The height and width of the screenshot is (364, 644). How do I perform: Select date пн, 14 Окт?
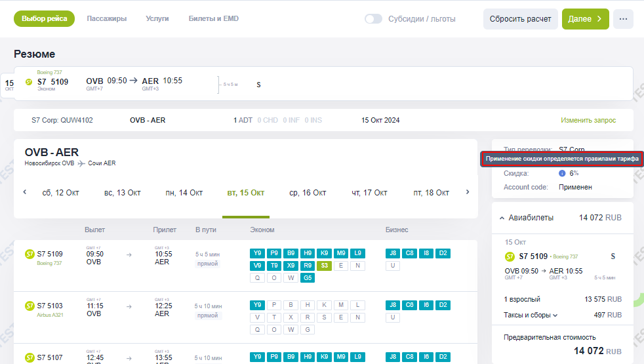[x=184, y=193]
